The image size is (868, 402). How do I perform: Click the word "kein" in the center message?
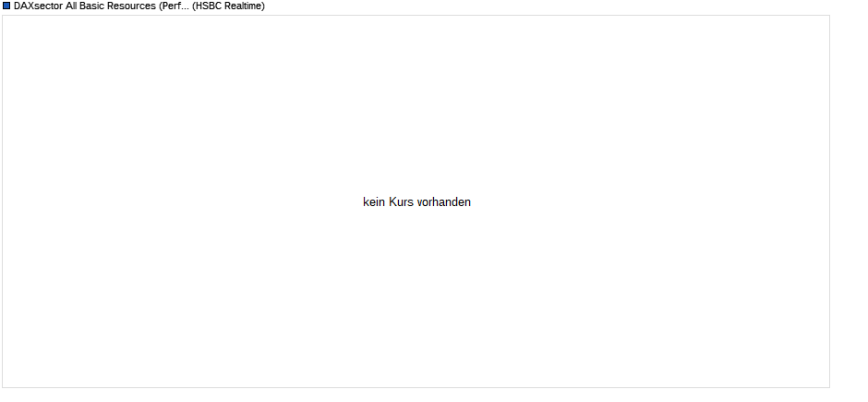[374, 202]
